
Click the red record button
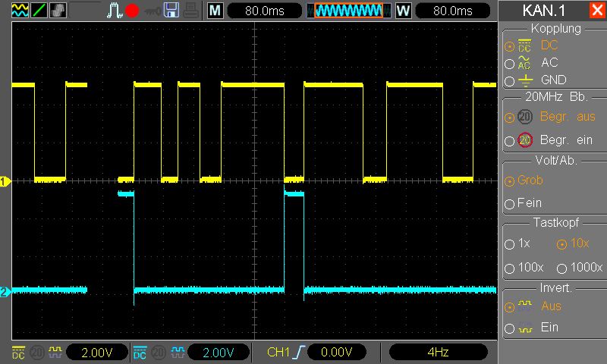132,11
